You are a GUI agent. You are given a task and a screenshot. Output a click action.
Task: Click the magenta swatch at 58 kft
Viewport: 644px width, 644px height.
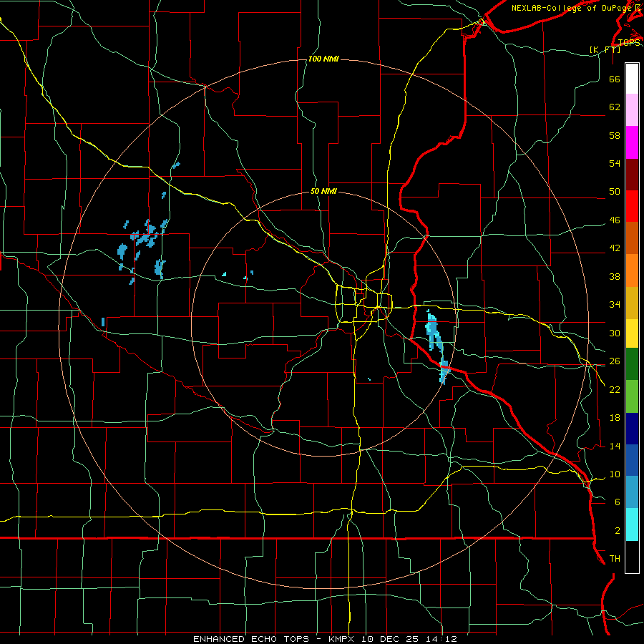point(632,142)
